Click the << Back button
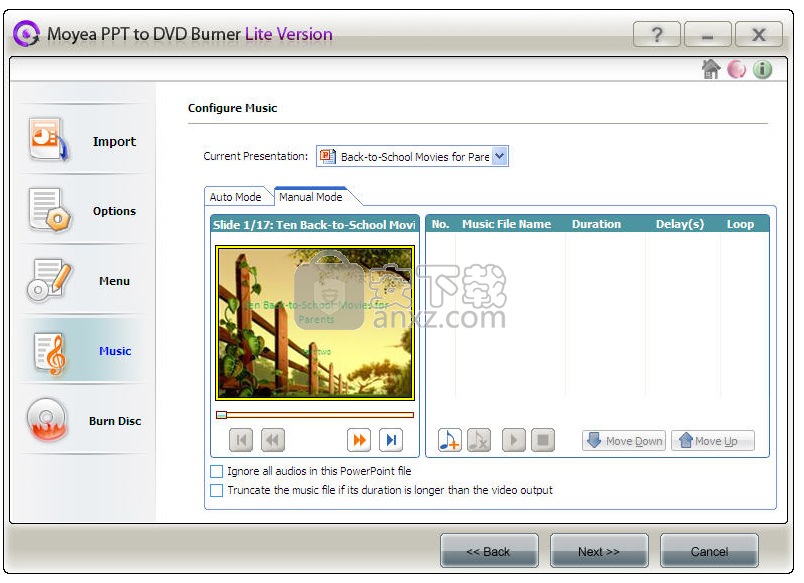 489,551
